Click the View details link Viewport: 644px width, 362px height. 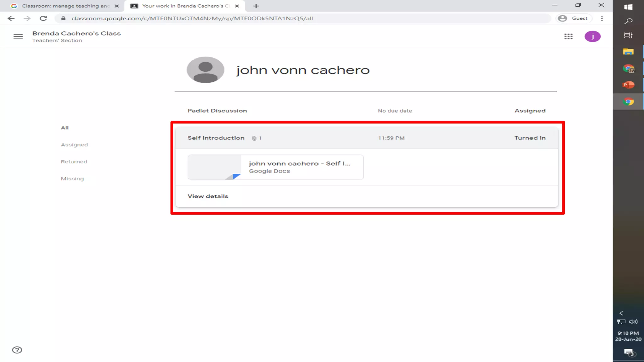(x=208, y=196)
